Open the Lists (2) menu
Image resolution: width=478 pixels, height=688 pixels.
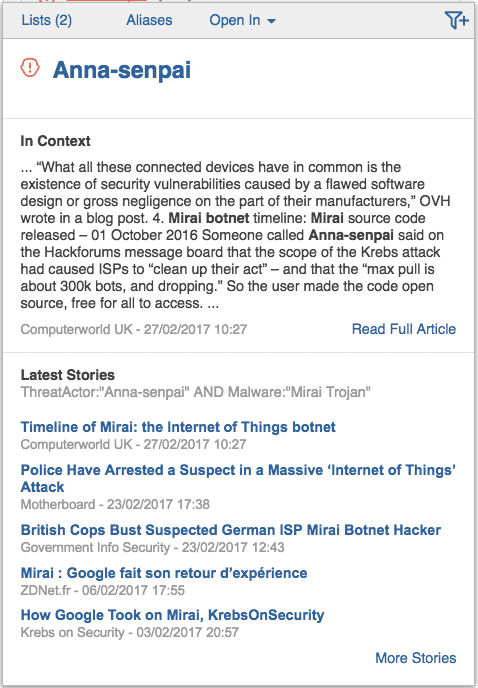pyautogui.click(x=47, y=20)
